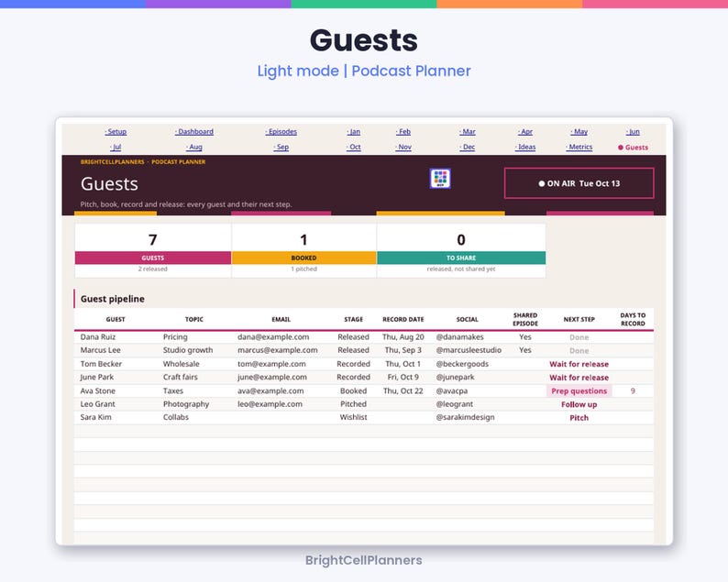Select the Dec navigation link
This screenshot has height=582, width=728.
coord(468,148)
